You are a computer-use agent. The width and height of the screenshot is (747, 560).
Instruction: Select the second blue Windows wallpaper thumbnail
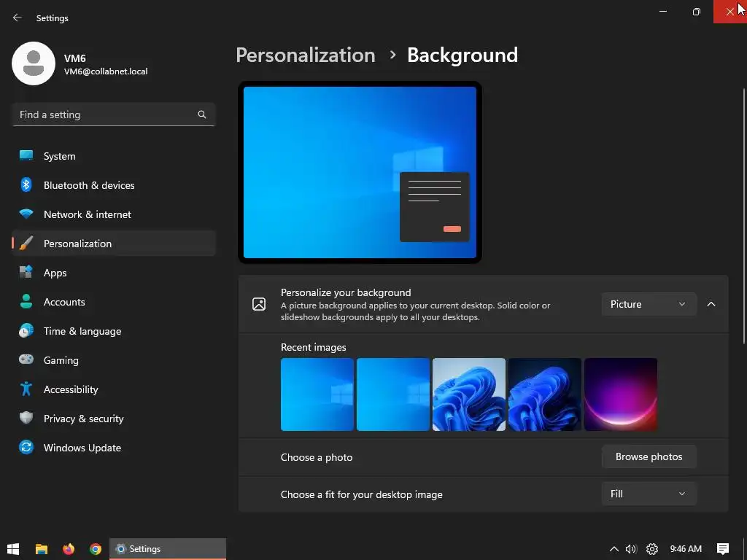pos(393,394)
